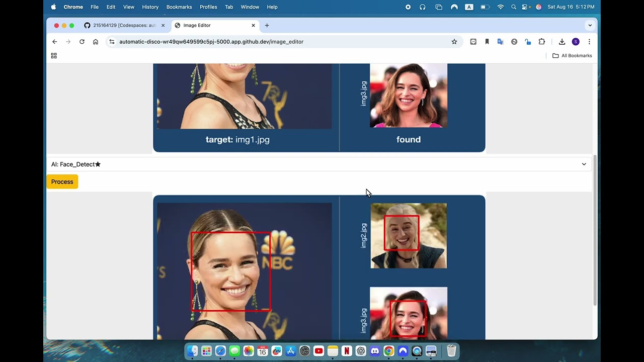644x362 pixels.
Task: Open the Window menu
Action: click(250, 7)
